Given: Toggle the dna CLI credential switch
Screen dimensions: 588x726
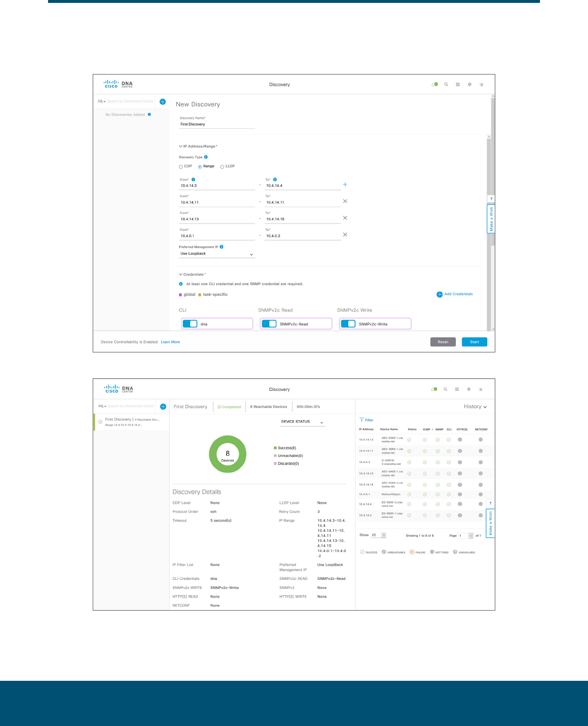Looking at the screenshot, I should (190, 324).
